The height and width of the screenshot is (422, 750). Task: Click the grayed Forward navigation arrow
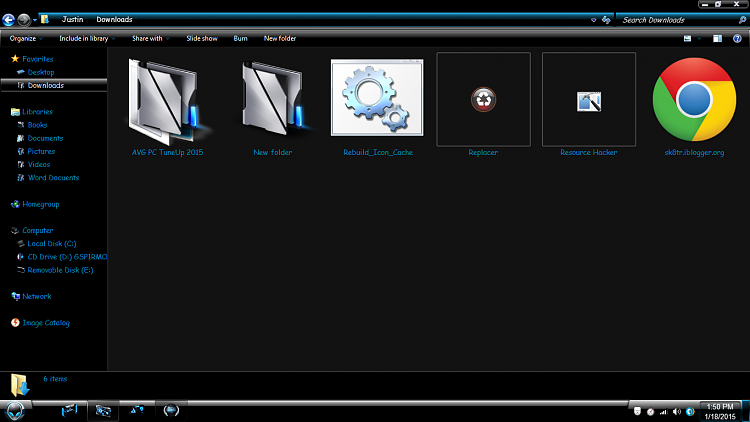point(23,20)
